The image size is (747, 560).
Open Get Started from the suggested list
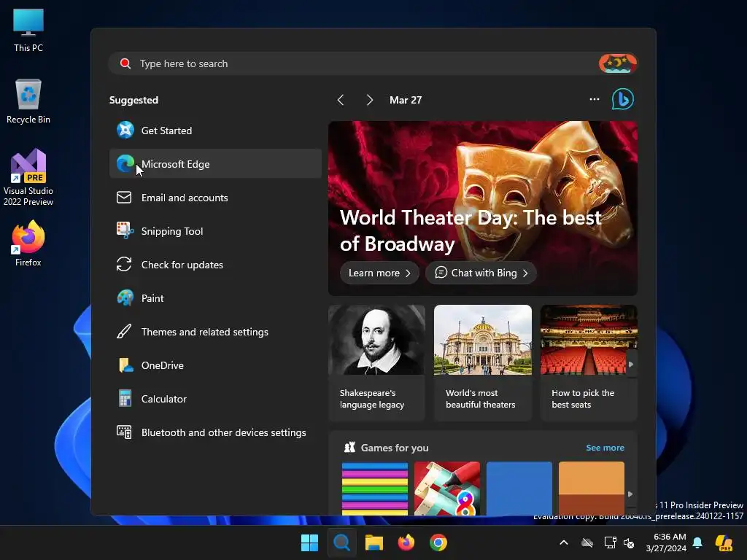point(215,131)
